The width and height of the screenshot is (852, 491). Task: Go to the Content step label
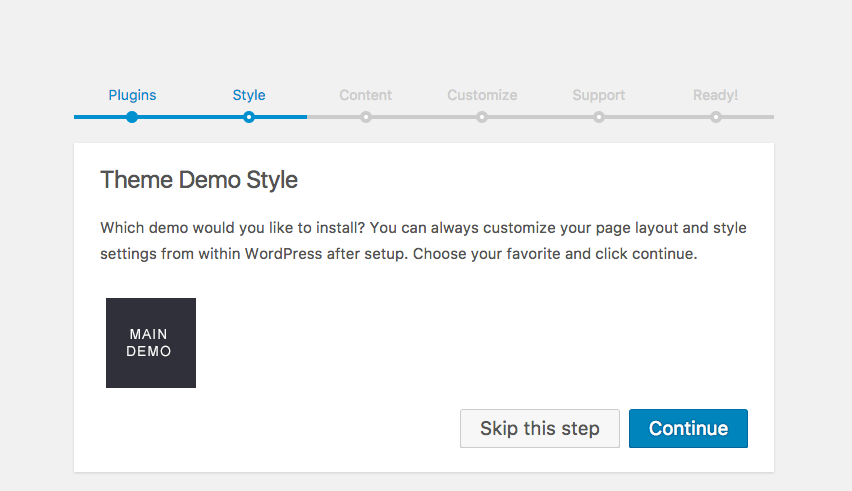(x=365, y=95)
